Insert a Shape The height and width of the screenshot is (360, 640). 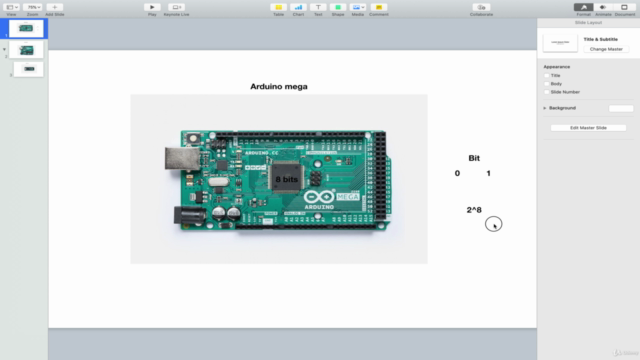(338, 7)
